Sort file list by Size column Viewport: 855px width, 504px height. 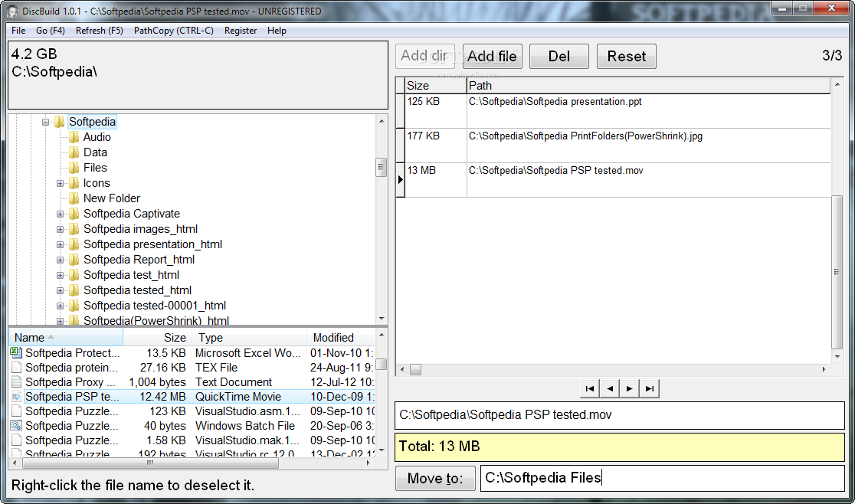pos(157,337)
